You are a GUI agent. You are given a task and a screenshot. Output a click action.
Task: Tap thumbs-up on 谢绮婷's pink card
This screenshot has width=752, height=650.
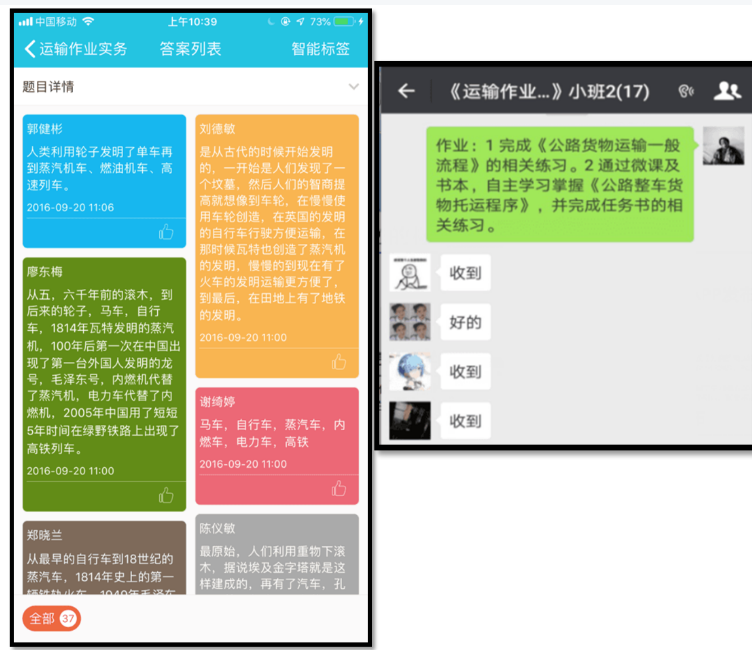pyautogui.click(x=339, y=488)
